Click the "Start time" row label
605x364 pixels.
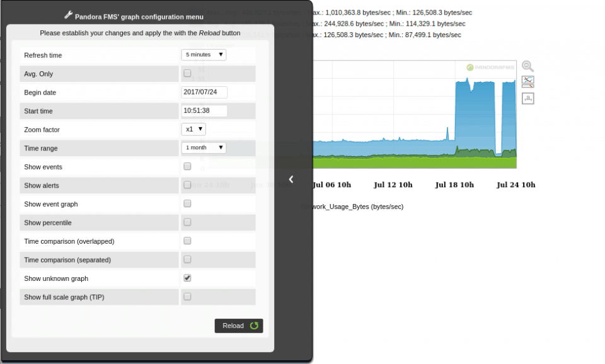(38, 111)
